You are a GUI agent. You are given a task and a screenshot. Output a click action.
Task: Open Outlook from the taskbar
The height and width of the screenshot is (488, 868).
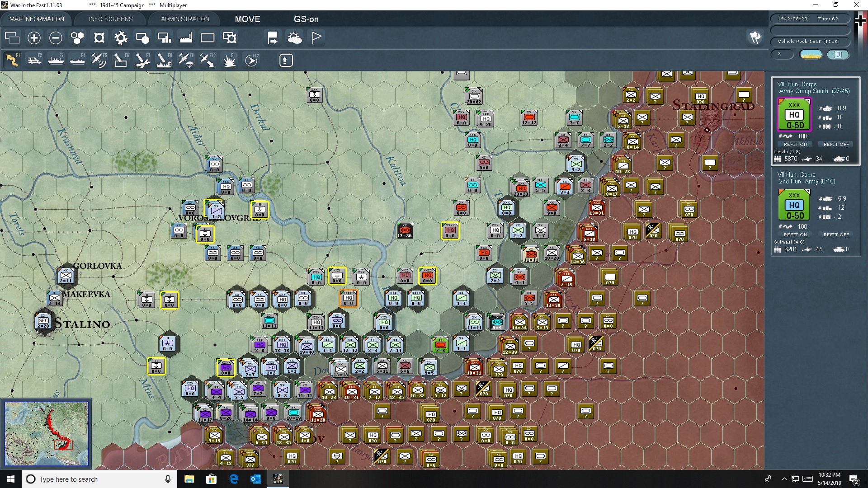tap(256, 479)
